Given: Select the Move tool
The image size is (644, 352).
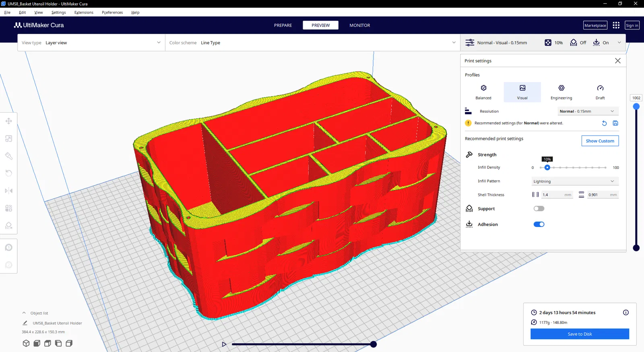Looking at the screenshot, I should tap(8, 121).
